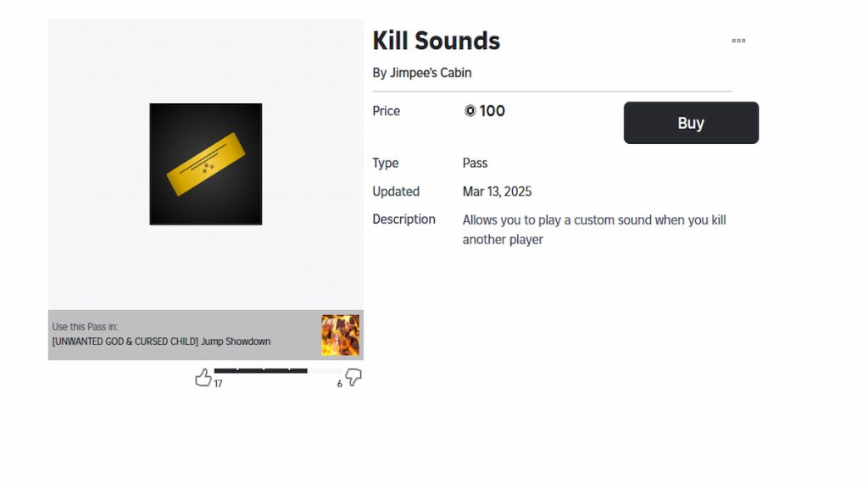This screenshot has height=488, width=868.
Task: Click the yellow ticket pass image
Action: coord(205,164)
